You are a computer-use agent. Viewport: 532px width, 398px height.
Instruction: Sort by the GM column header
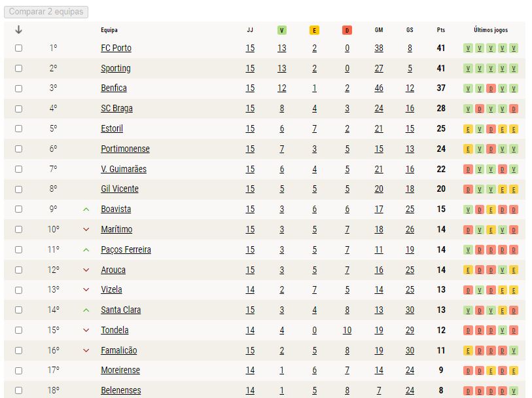pos(379,30)
